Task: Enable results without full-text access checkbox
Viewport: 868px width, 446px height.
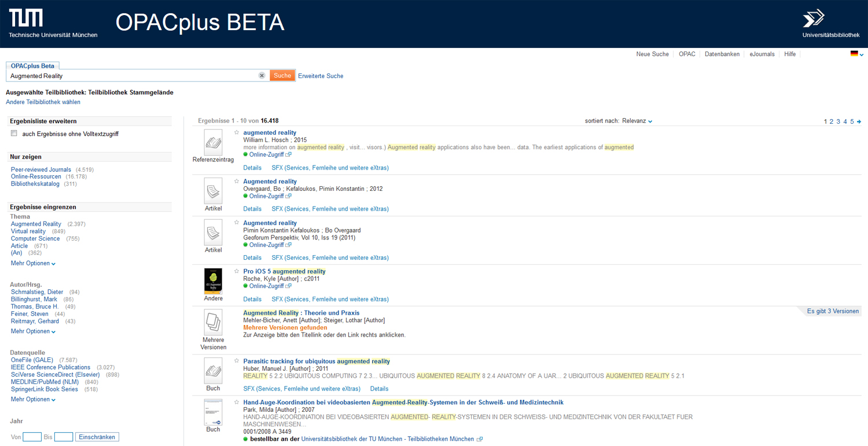Action: 14,134
